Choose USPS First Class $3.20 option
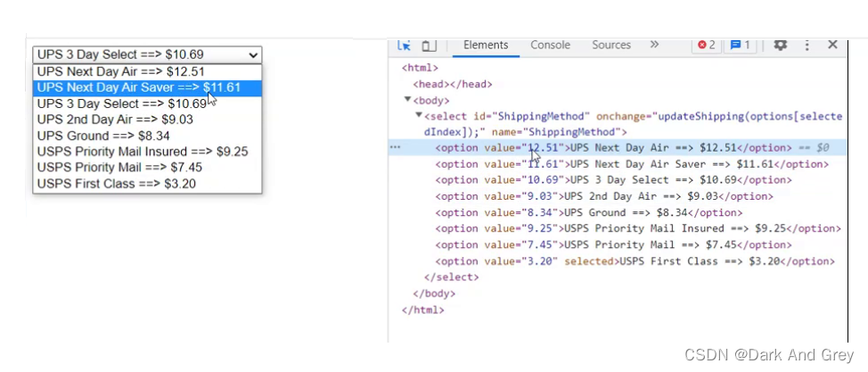Viewport: 868px width, 372px height. [147, 184]
